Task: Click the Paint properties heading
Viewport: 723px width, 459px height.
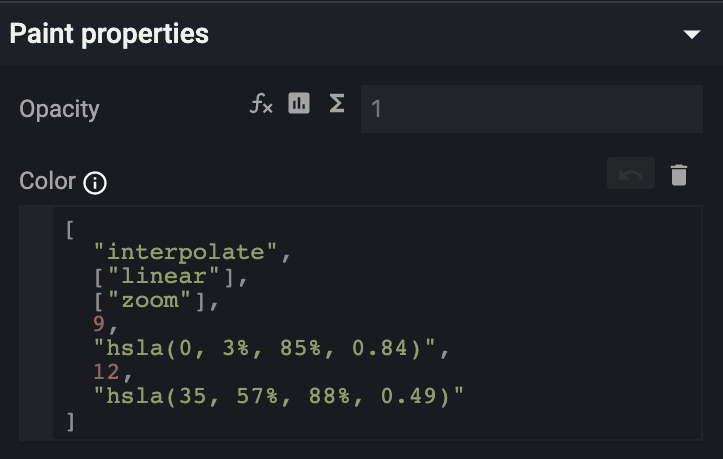Action: (109, 34)
